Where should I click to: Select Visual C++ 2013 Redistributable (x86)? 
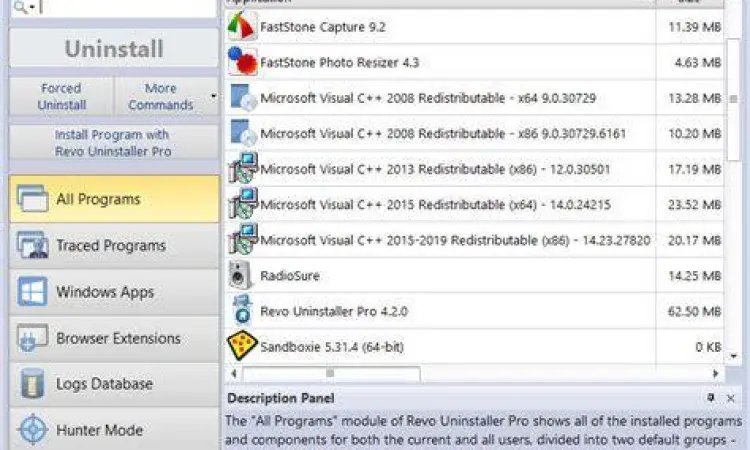coord(474,168)
